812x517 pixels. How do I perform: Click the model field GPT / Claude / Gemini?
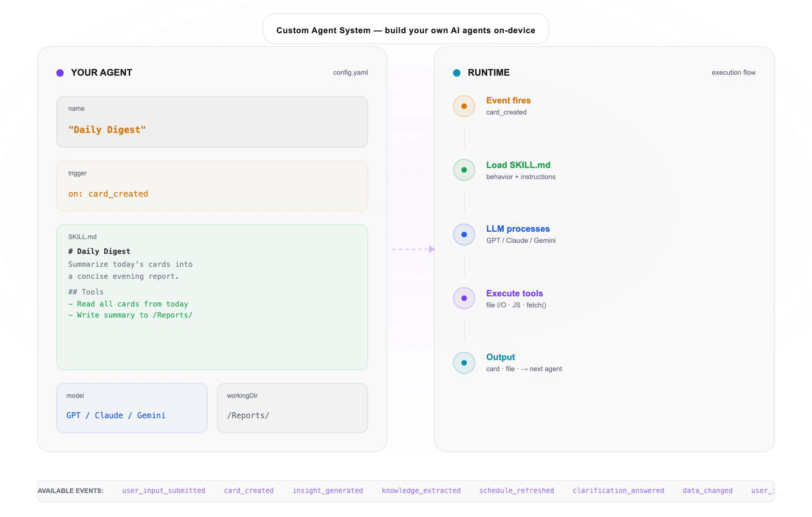[x=132, y=408]
